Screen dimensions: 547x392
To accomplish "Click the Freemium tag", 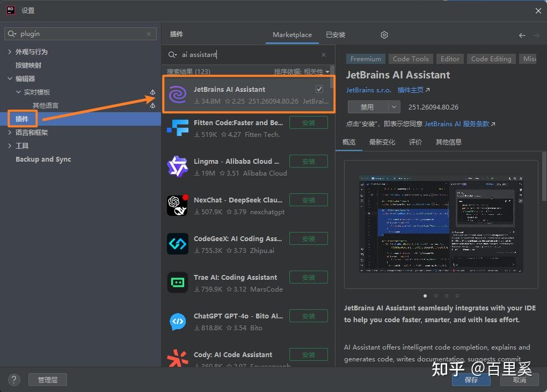I will tap(366, 59).
